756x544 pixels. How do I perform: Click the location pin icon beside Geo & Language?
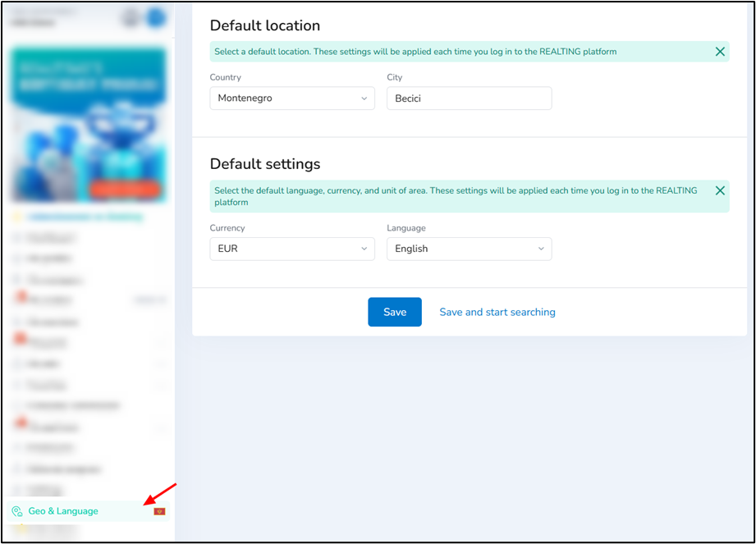[17, 511]
